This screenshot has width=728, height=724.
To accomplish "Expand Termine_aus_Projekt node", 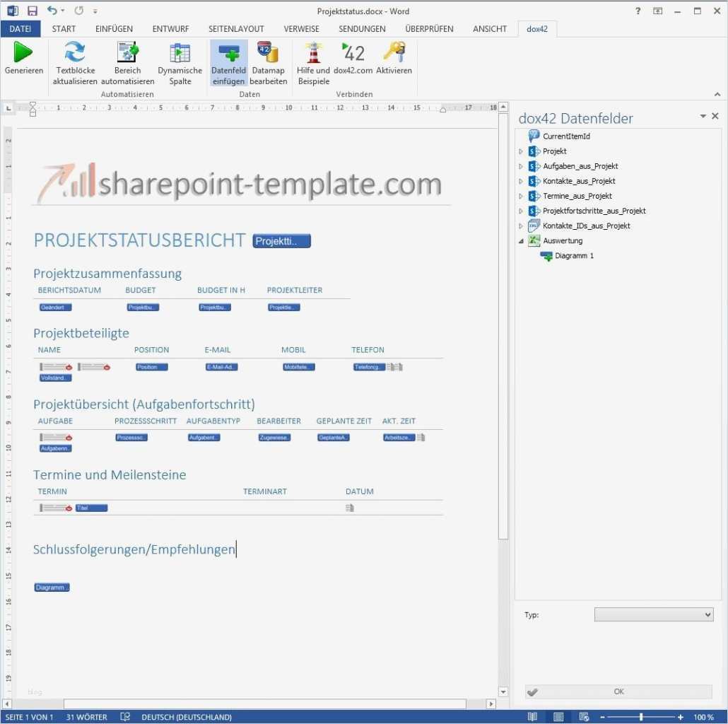I will pos(520,196).
